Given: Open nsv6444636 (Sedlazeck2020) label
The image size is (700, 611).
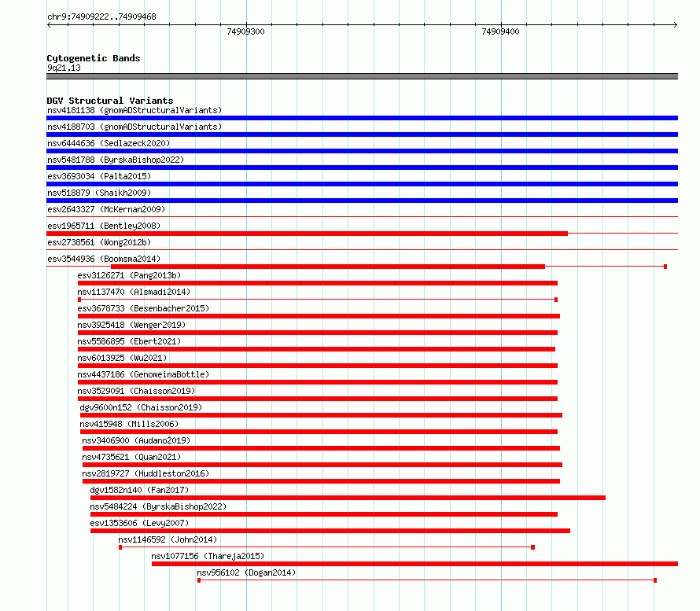Looking at the screenshot, I should 109,143.
